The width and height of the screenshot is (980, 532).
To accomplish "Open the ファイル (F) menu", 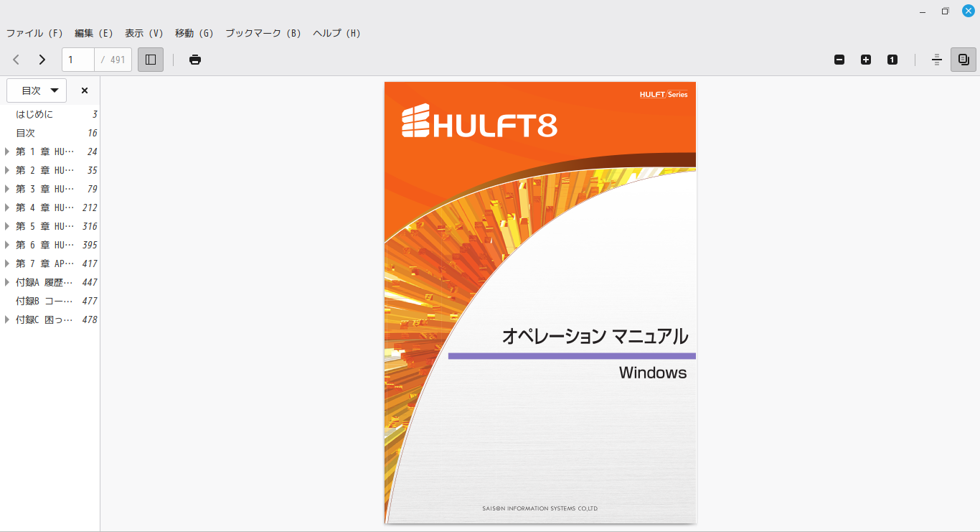I will (x=34, y=33).
